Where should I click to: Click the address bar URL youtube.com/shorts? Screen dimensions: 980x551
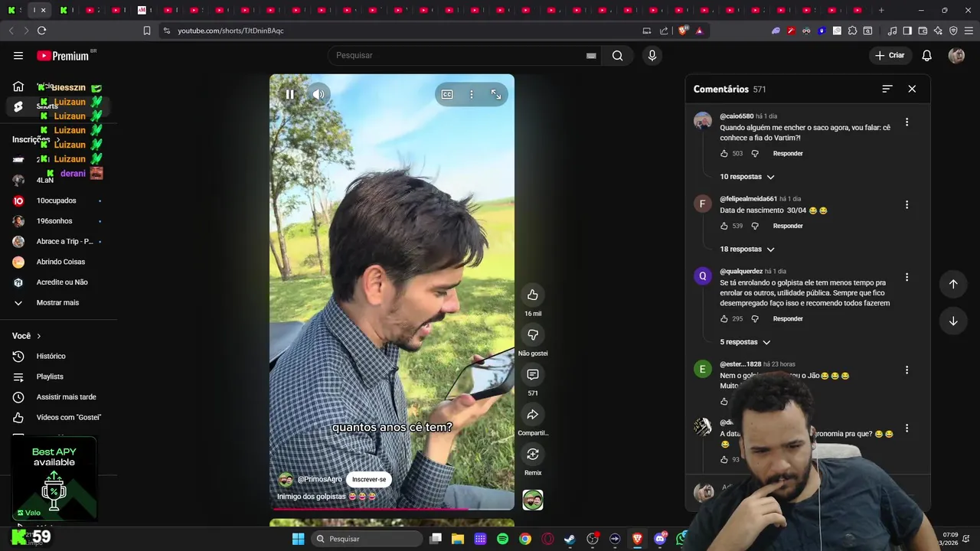(230, 31)
